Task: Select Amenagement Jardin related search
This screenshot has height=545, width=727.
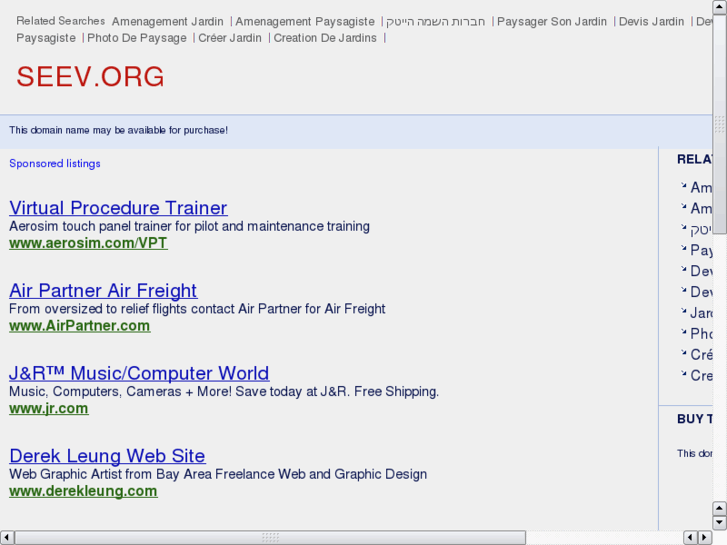Action: tap(167, 22)
